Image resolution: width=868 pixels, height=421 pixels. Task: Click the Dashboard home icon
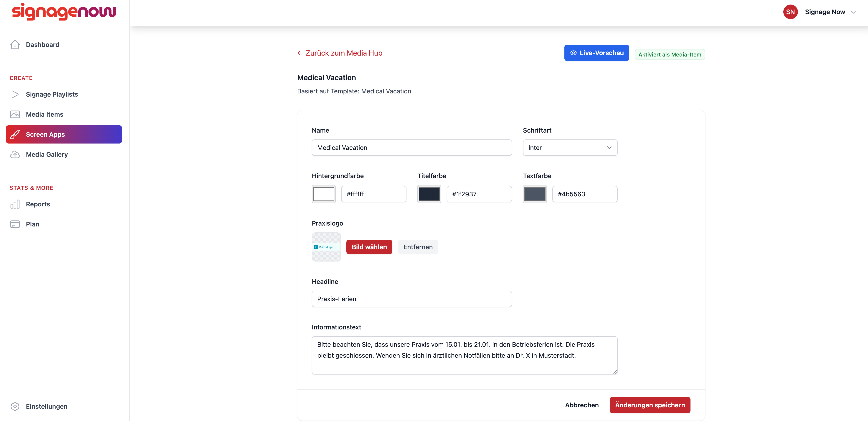point(15,44)
